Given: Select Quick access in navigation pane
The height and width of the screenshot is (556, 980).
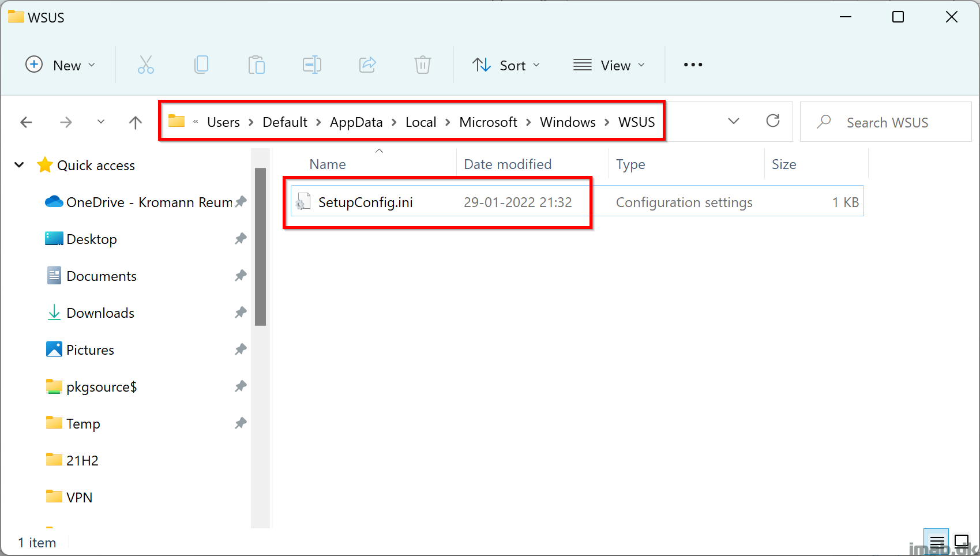Looking at the screenshot, I should click(96, 166).
